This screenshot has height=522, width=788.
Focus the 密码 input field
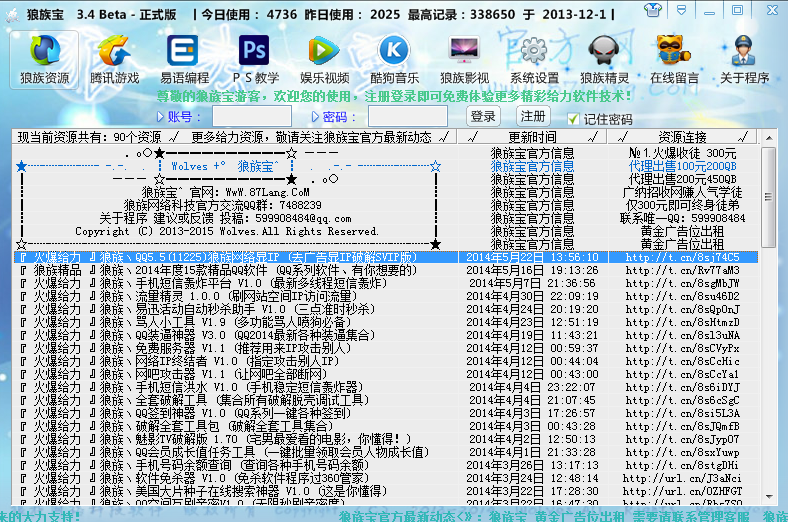click(408, 117)
